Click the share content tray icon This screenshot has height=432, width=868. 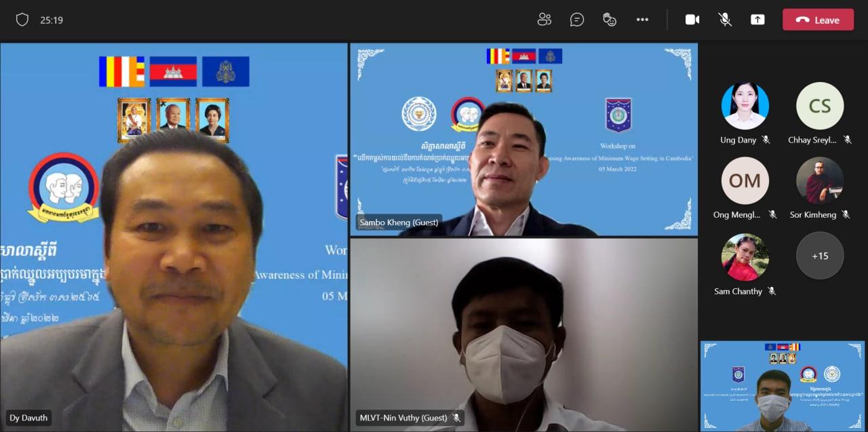click(757, 20)
